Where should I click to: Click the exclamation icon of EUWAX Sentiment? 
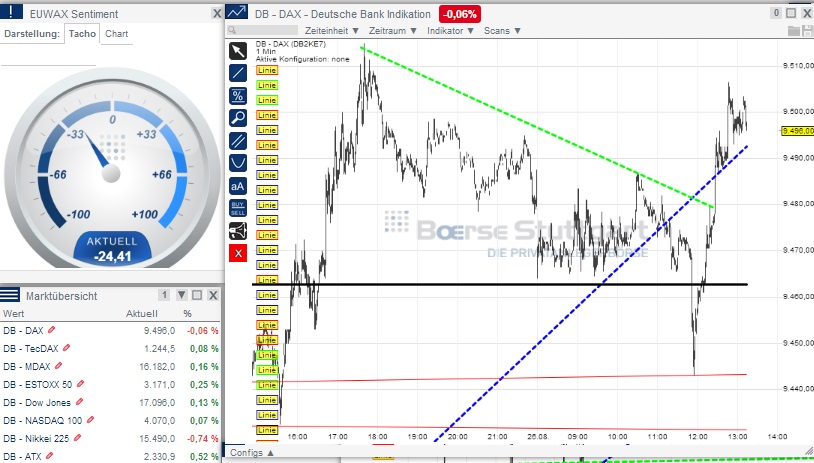click(11, 11)
